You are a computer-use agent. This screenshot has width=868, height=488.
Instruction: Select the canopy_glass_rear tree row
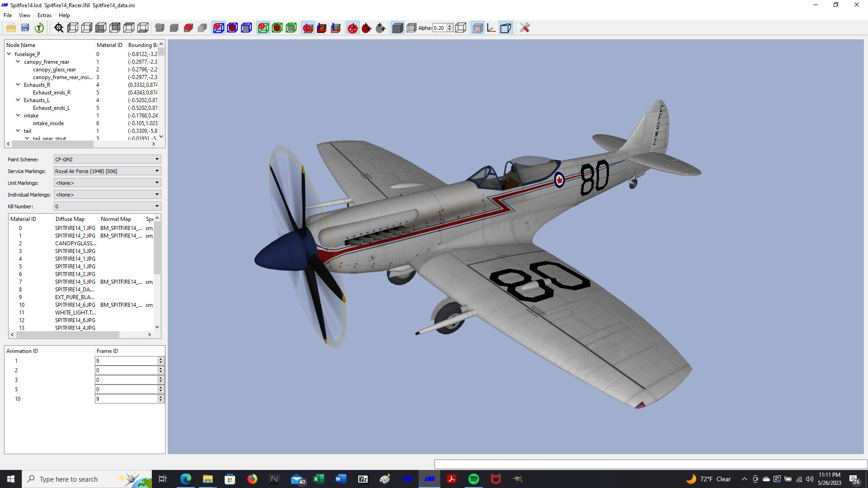tap(81, 70)
